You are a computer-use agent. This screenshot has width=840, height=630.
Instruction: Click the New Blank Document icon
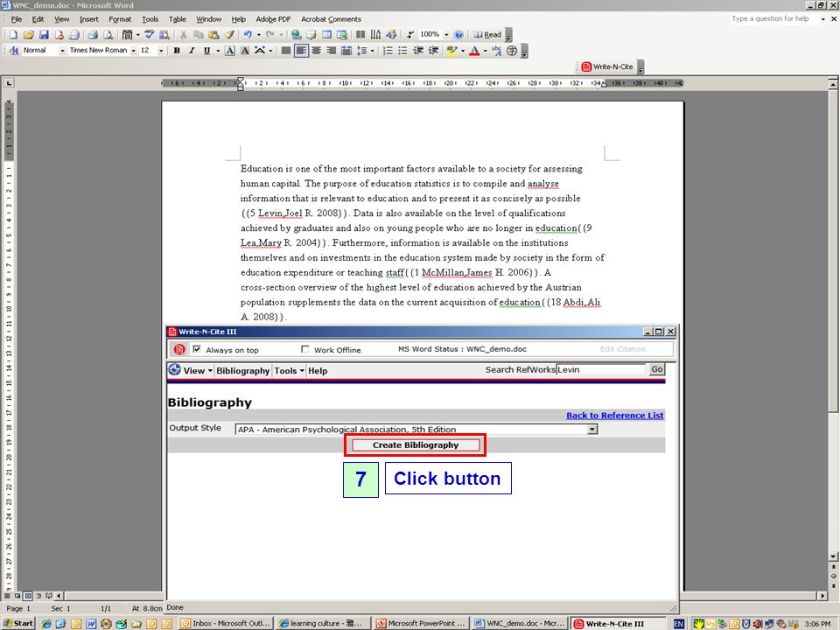[13, 35]
